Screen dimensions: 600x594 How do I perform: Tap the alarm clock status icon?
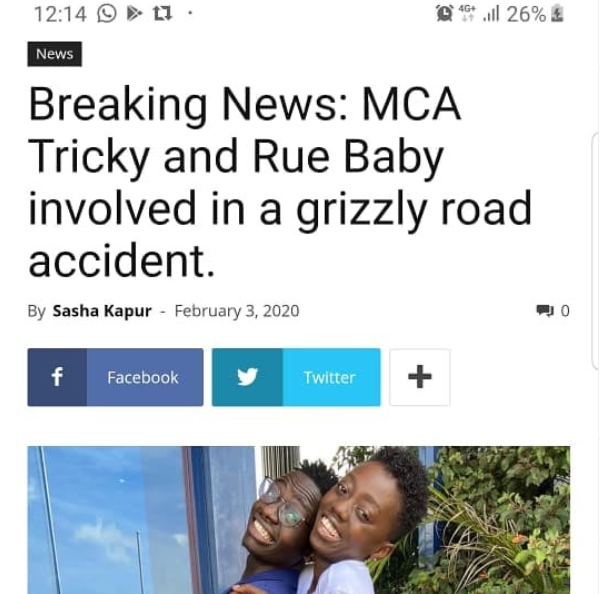pyautogui.click(x=444, y=13)
